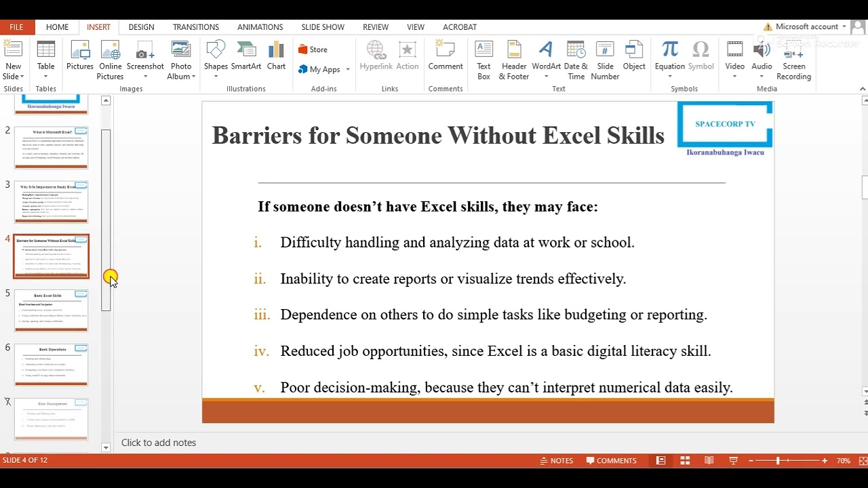Insert Date & Time
The image size is (868, 488).
[576, 60]
